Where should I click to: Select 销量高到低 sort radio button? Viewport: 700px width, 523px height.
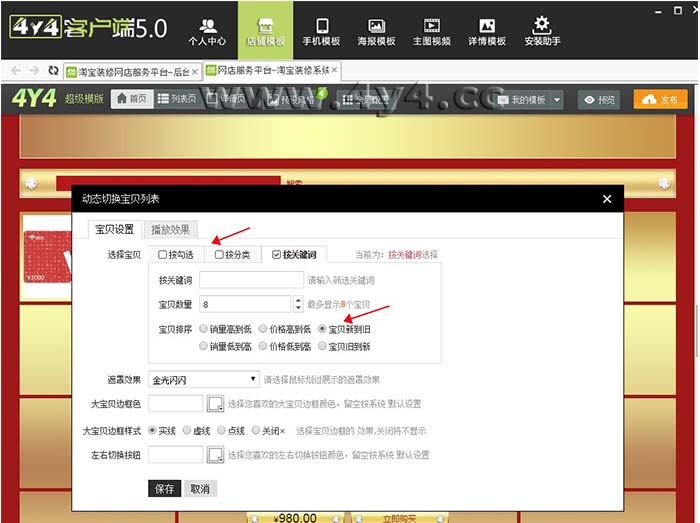tap(204, 328)
